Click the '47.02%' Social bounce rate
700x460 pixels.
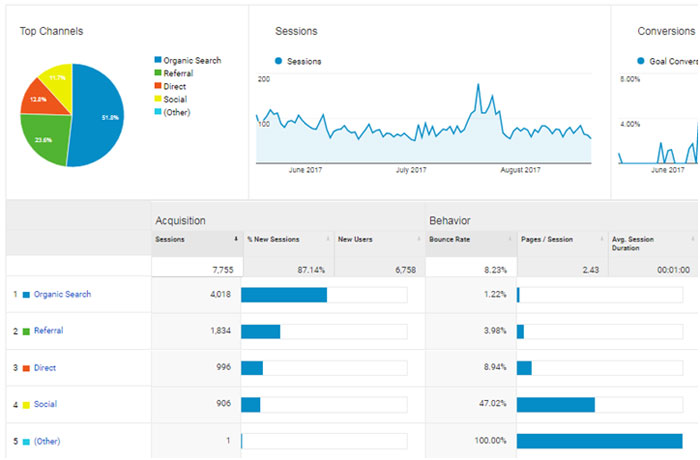(x=493, y=403)
